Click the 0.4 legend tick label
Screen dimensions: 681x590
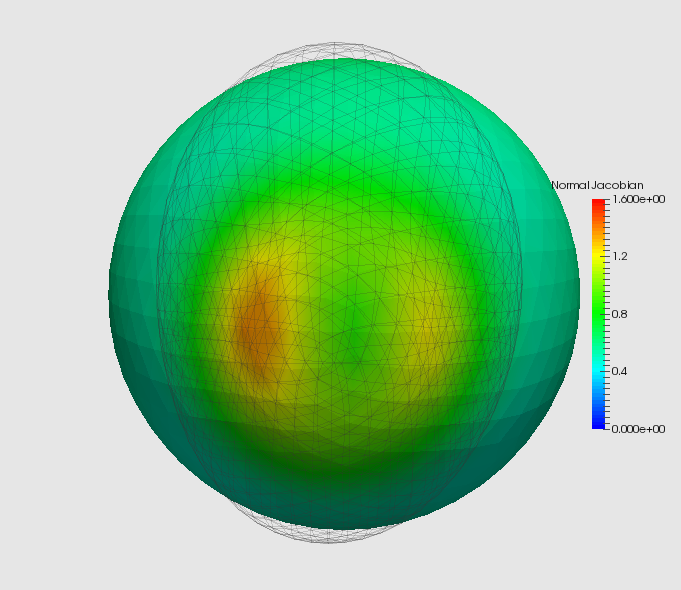[619, 371]
